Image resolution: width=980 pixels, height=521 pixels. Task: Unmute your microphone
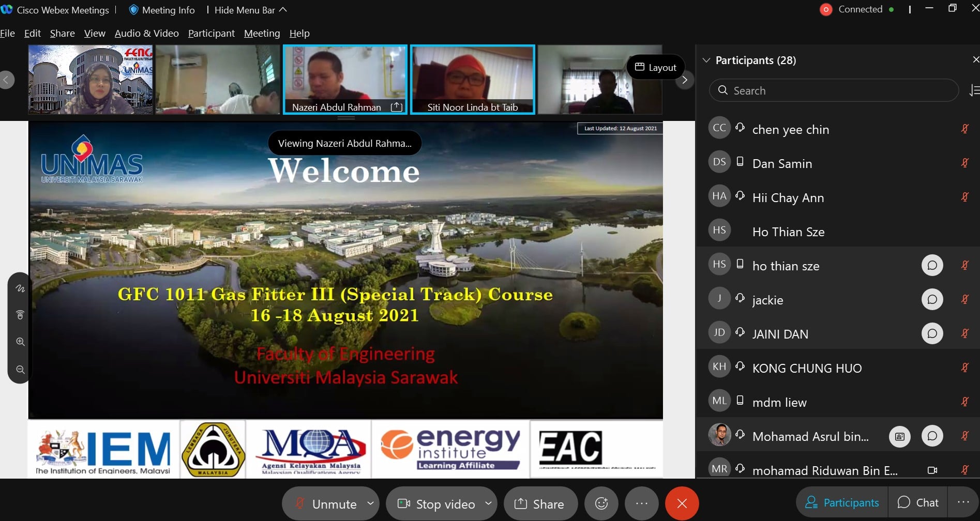tap(326, 504)
